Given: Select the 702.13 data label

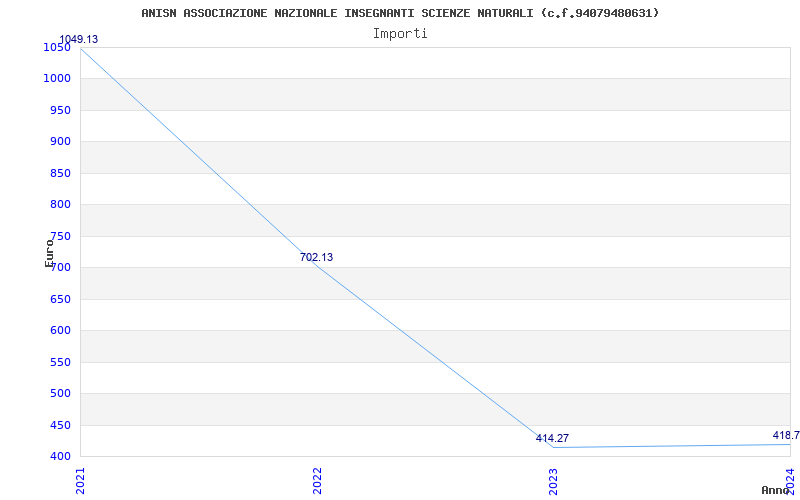Looking at the screenshot, I should tap(316, 258).
